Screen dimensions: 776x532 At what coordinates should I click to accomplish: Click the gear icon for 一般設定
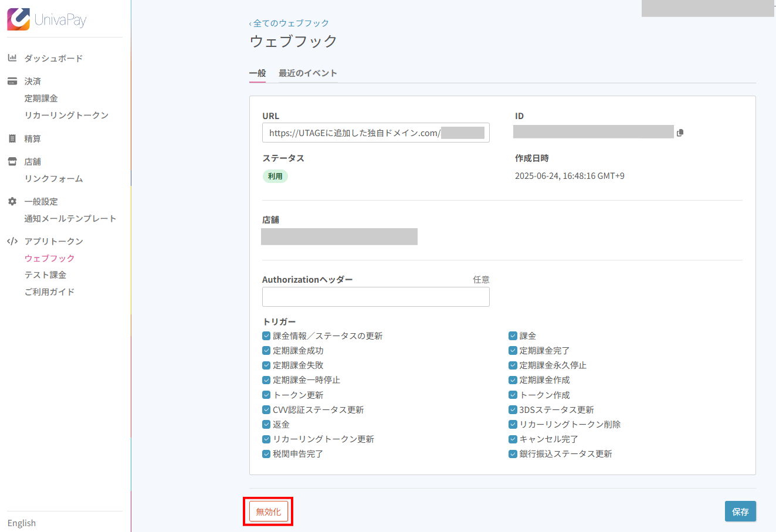(x=12, y=201)
